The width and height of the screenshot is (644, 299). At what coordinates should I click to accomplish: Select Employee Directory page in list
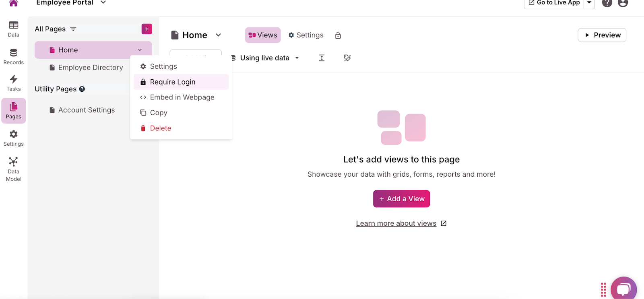point(90,68)
